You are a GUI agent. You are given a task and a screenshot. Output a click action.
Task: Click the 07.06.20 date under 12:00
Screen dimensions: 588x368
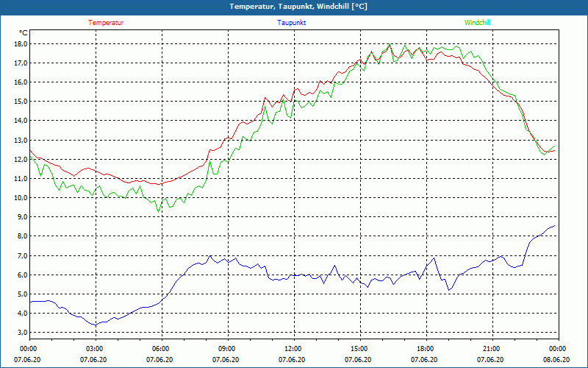pos(292,360)
